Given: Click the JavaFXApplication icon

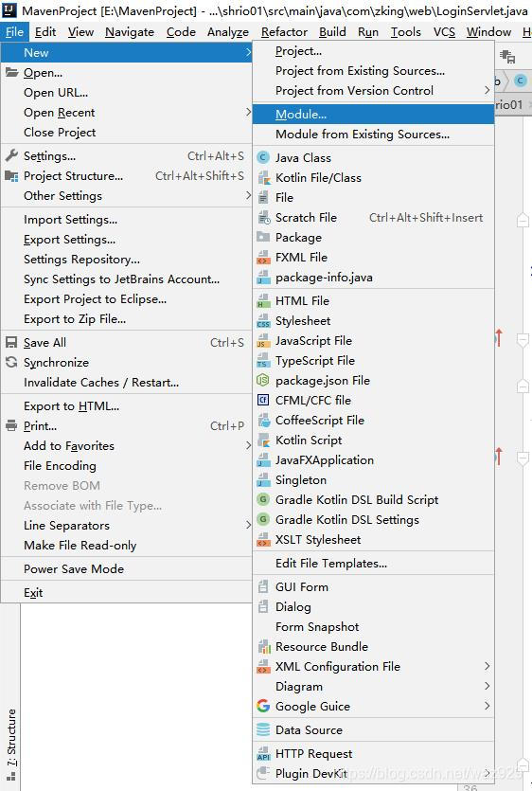Looking at the screenshot, I should (x=263, y=460).
